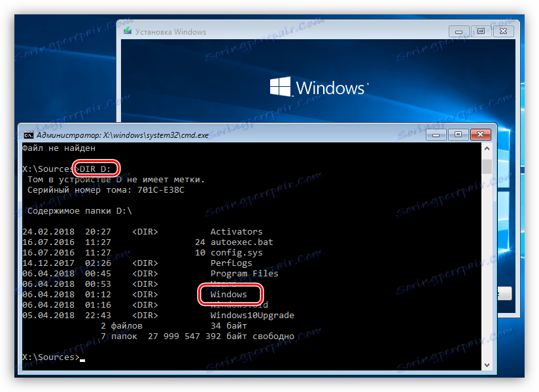Image resolution: width=539 pixels, height=392 pixels.
Task: Select the Activators directory entry
Action: pos(236,231)
